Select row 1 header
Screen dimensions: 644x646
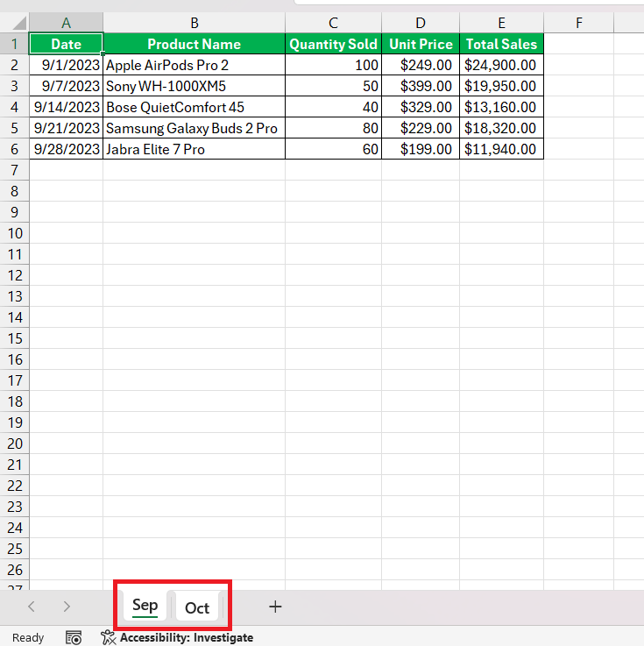(14, 44)
